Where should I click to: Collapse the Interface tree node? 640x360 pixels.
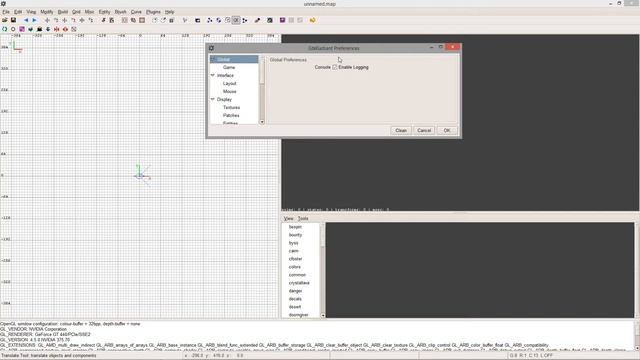tap(213, 76)
